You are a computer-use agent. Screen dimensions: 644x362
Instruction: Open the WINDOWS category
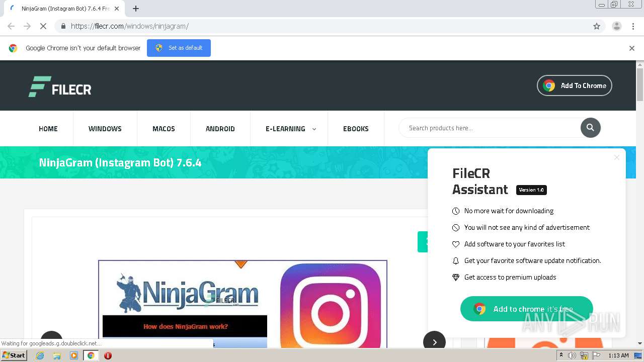point(105,129)
